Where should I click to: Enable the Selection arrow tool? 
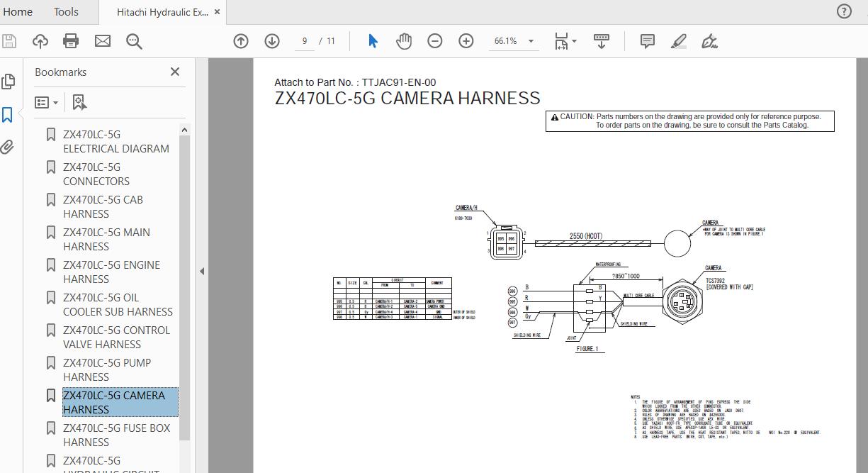pyautogui.click(x=371, y=40)
